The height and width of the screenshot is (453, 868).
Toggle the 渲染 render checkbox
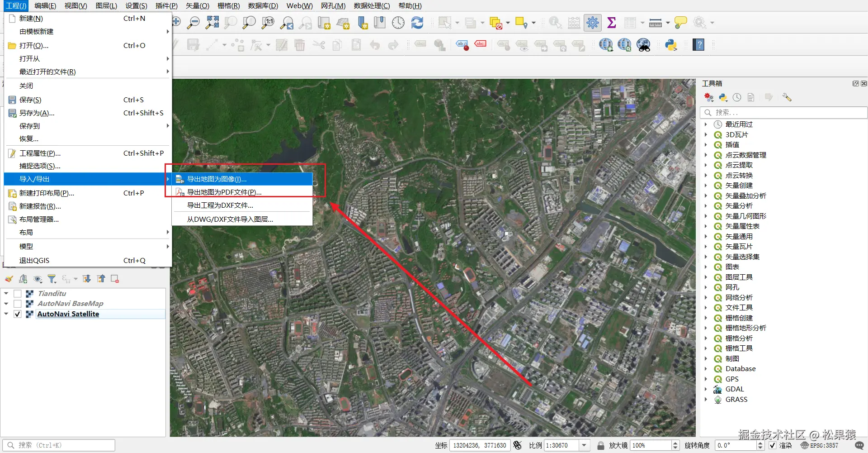pyautogui.click(x=773, y=445)
